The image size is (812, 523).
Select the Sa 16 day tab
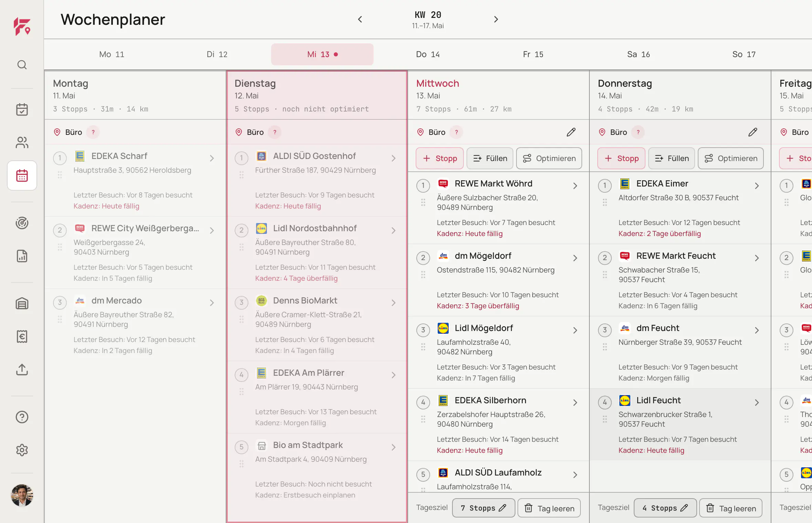(x=638, y=54)
